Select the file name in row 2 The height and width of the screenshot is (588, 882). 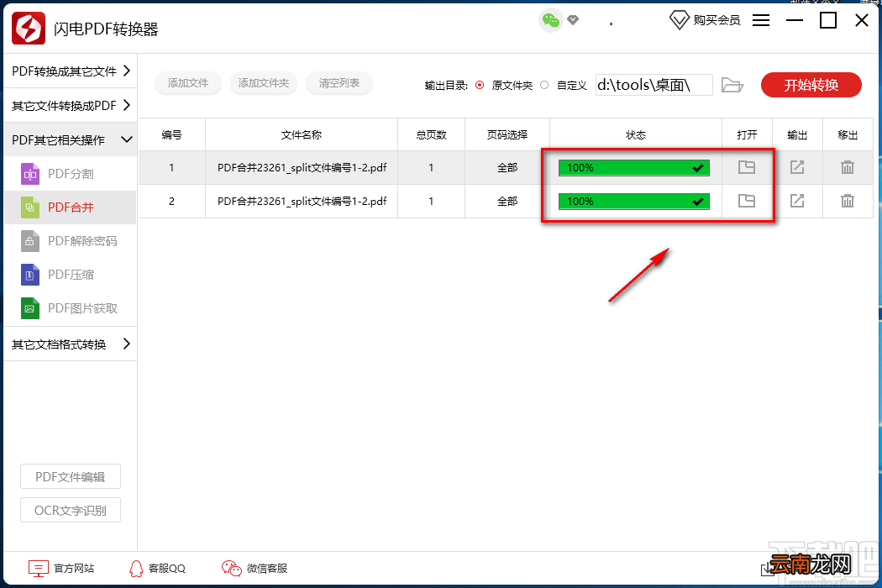click(x=302, y=202)
